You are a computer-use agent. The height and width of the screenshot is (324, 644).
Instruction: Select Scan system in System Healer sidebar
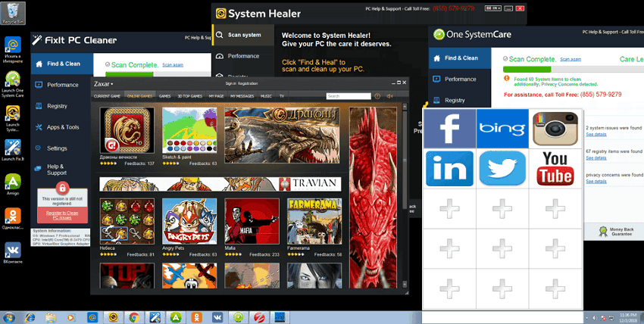(x=243, y=35)
